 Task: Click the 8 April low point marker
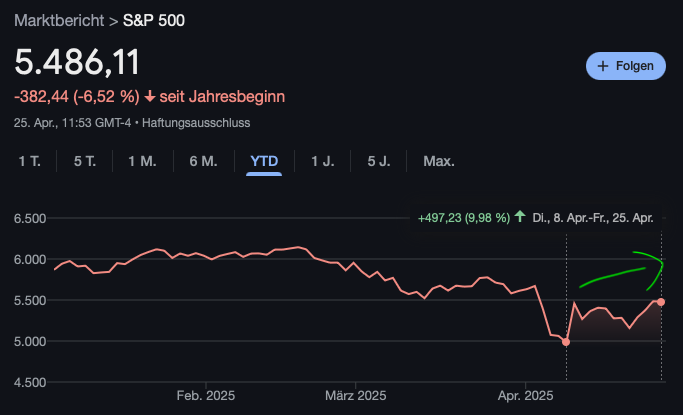click(x=566, y=342)
